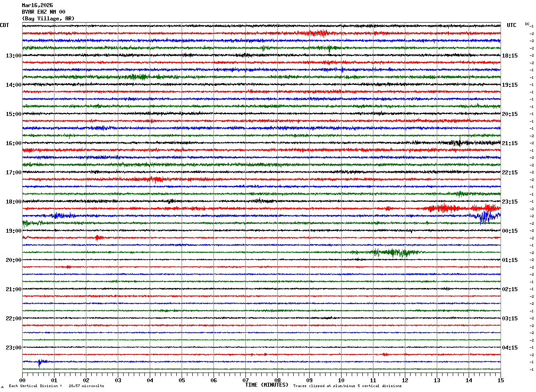Click the 20:00 CDT time label
This screenshot has height=392, width=536.
(x=13, y=260)
